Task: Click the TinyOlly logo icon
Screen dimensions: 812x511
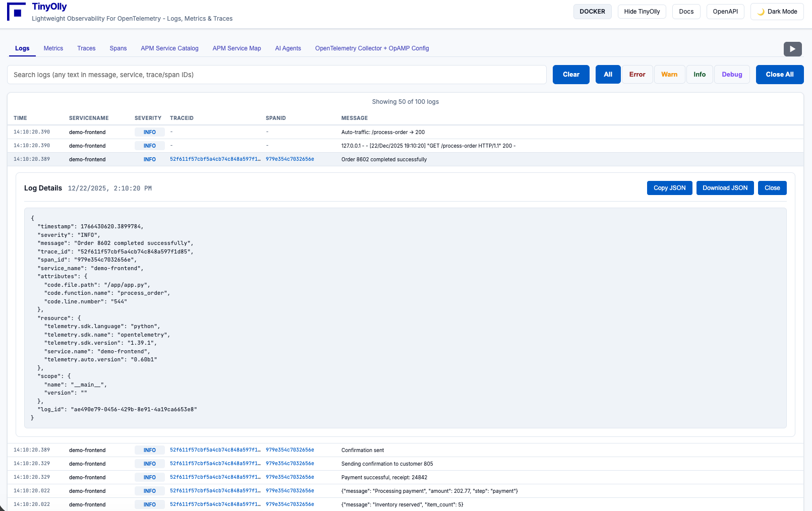Action: [x=16, y=12]
